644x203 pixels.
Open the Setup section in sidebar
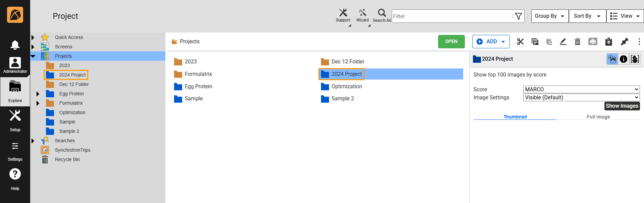15,121
